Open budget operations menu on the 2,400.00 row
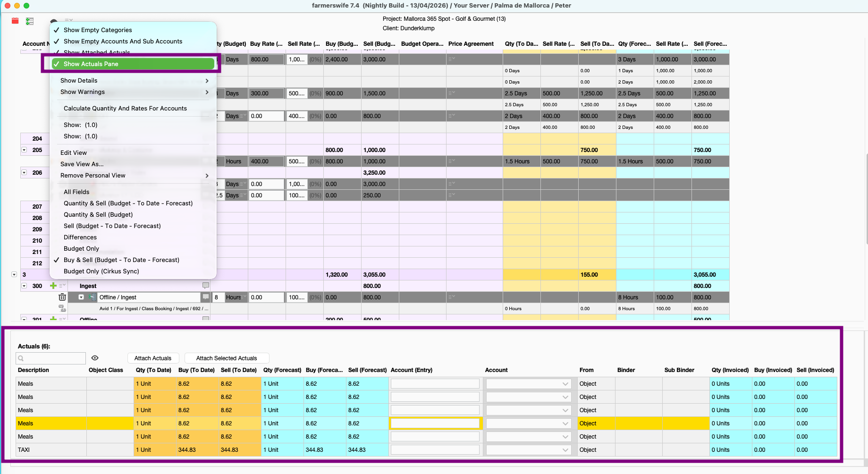The height and width of the screenshot is (474, 868). (452, 59)
